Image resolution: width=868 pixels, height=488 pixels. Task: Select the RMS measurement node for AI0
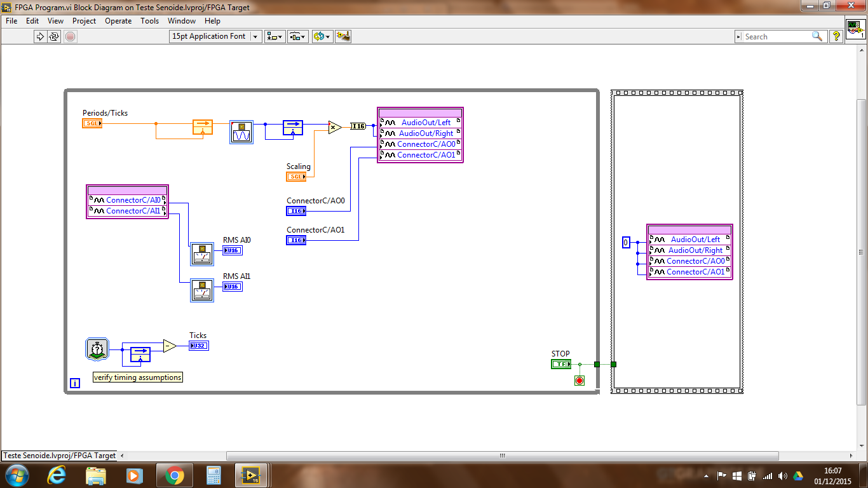tap(202, 254)
